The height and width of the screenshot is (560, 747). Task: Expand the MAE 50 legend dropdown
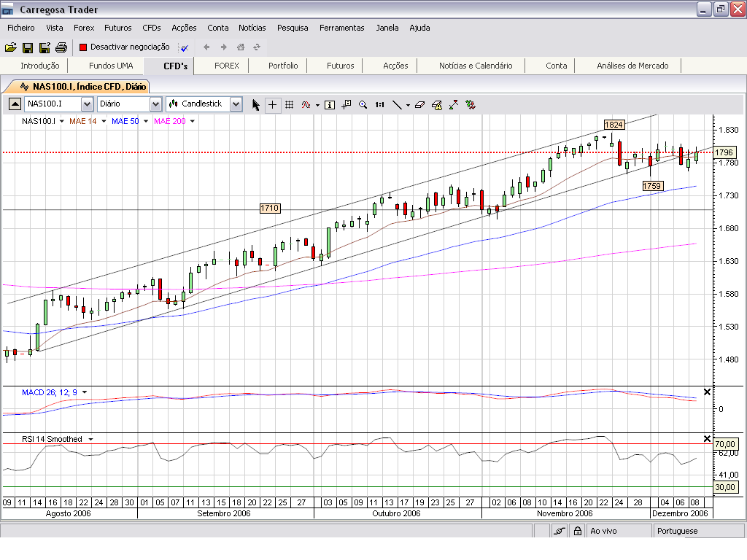tap(146, 122)
